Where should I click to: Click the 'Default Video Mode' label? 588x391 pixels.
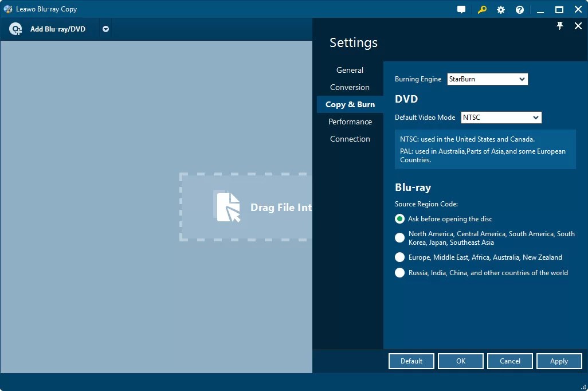click(425, 118)
